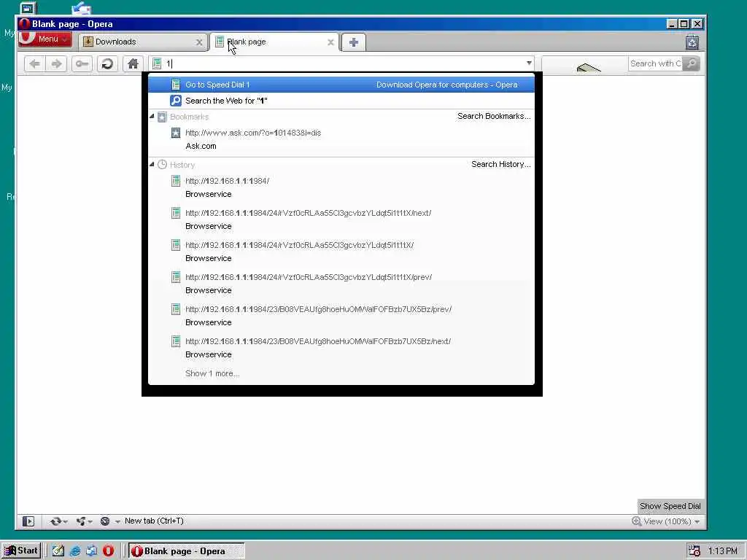The height and width of the screenshot is (560, 747).
Task: Click the bookmark star icon in the Bookmarks header
Action: click(x=162, y=117)
